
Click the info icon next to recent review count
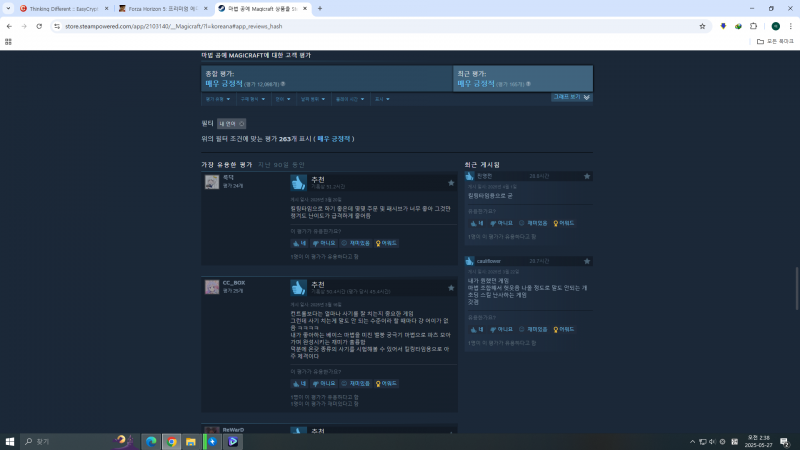[x=528, y=84]
